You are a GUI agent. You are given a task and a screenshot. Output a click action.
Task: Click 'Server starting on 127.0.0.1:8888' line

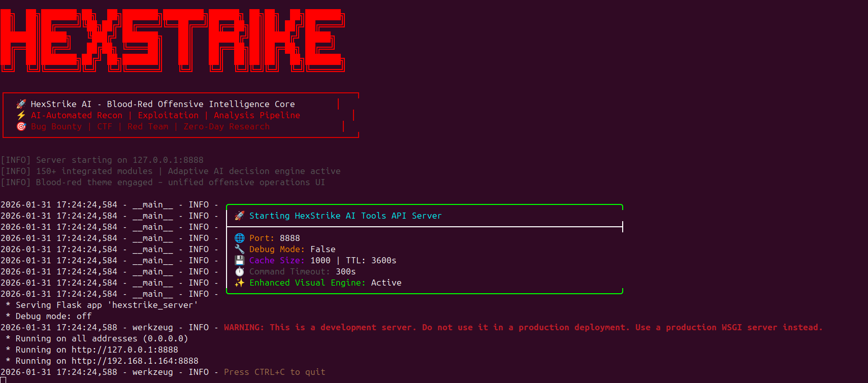(x=102, y=160)
